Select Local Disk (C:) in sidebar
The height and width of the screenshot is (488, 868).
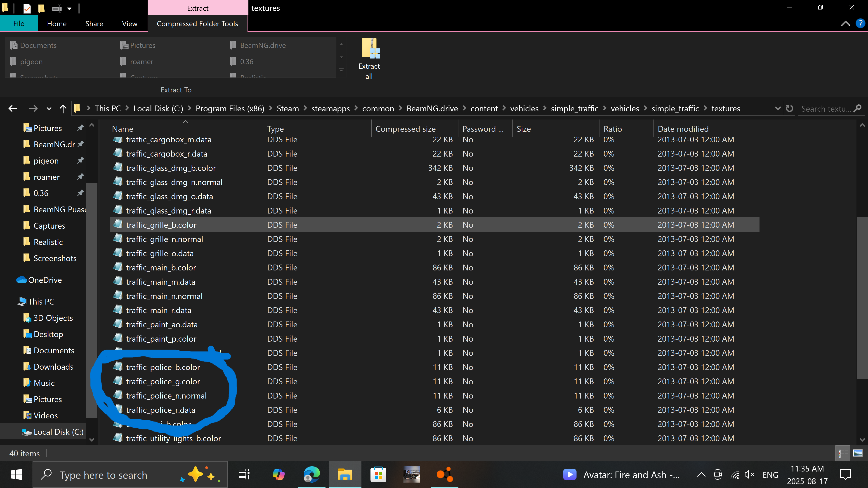pos(53,432)
